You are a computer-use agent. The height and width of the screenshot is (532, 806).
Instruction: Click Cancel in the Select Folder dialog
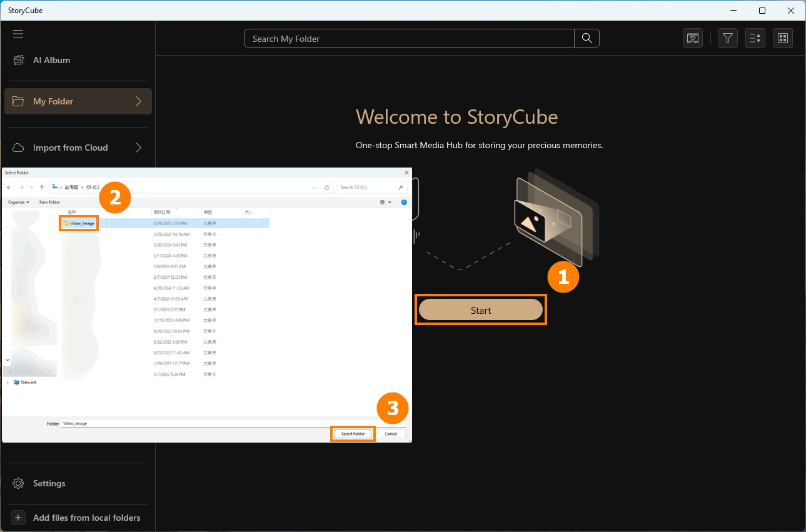click(391, 434)
